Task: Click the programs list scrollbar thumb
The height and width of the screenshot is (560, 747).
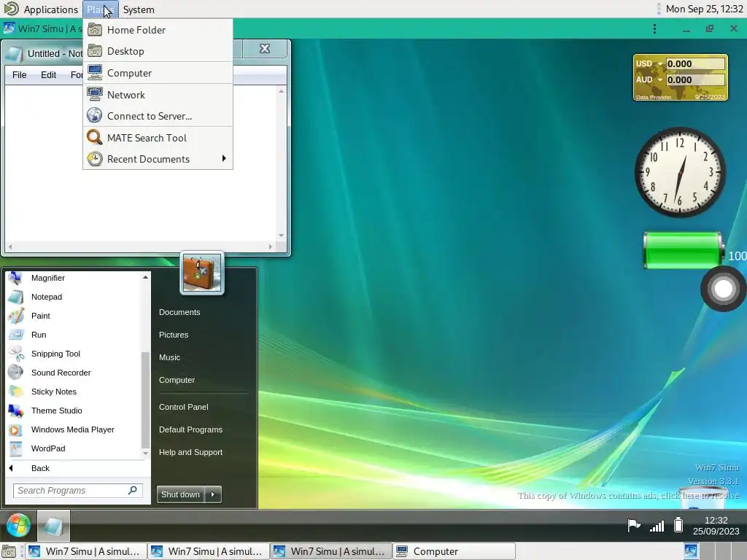Action: 145,400
